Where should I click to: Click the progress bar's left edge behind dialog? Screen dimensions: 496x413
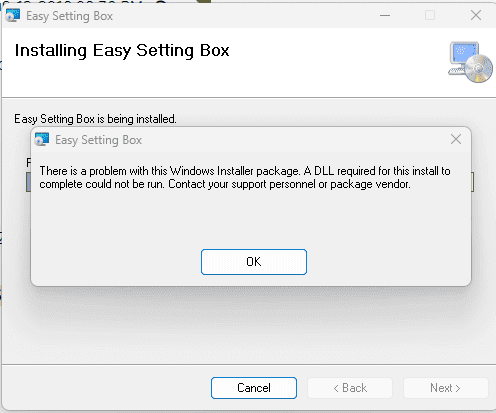[28, 182]
